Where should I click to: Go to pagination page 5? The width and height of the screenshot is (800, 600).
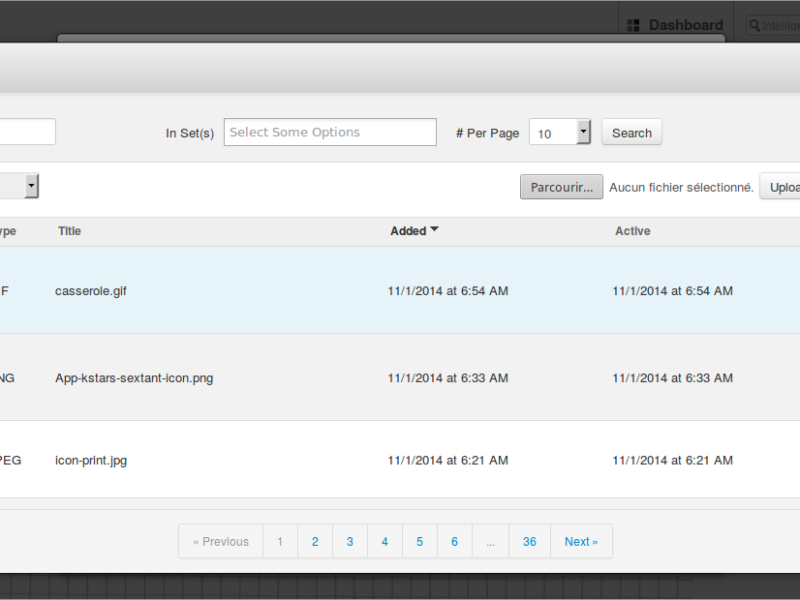[x=419, y=541]
